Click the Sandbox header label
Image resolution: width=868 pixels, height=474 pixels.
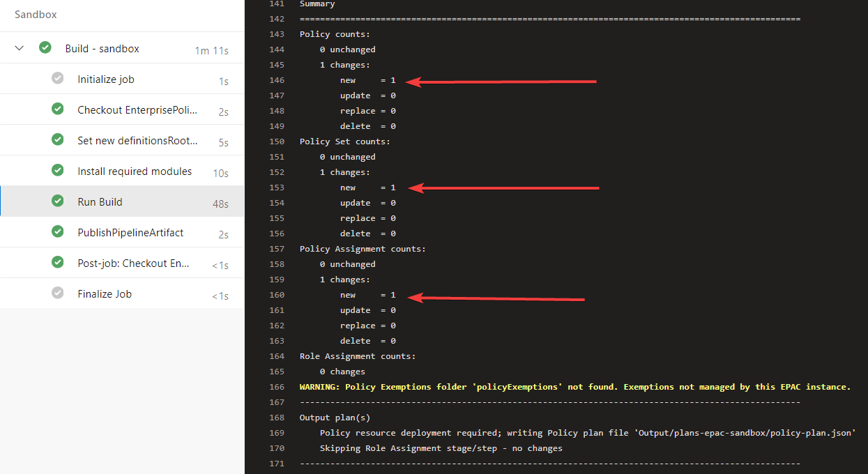click(x=35, y=14)
